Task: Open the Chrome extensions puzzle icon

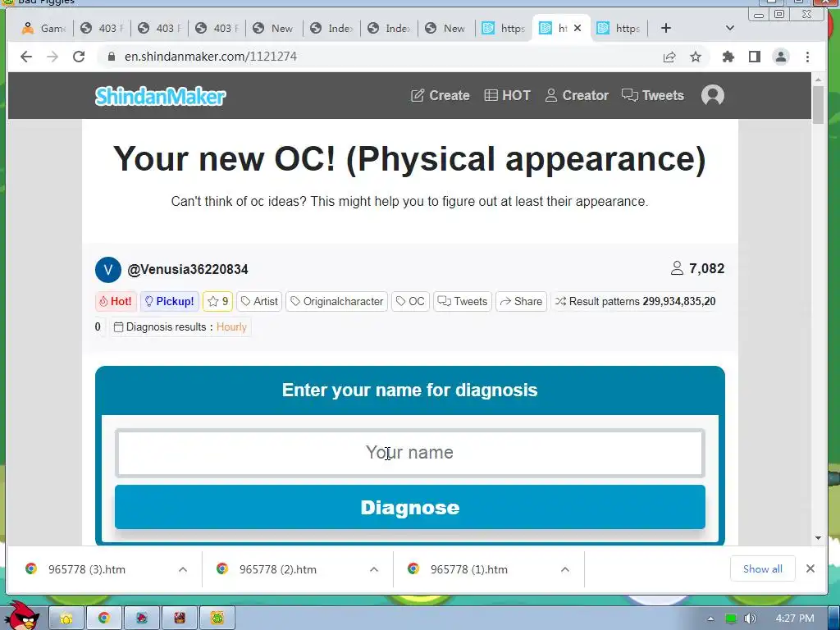Action: [728, 57]
